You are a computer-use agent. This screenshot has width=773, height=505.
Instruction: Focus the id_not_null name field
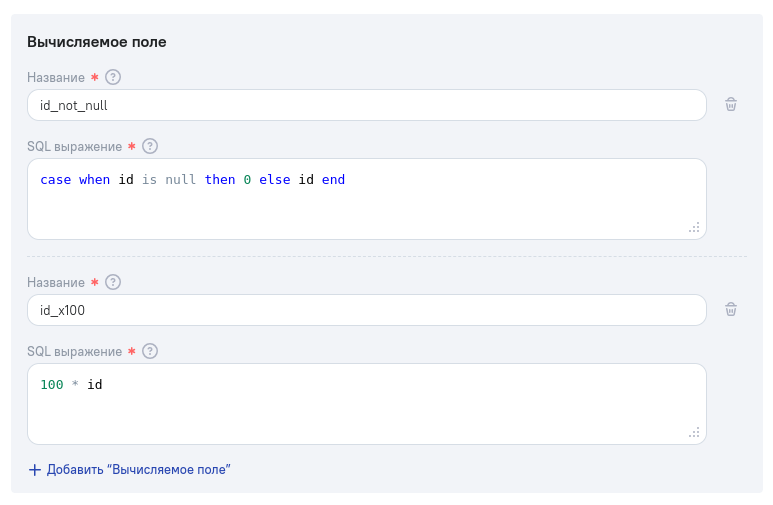pyautogui.click(x=367, y=105)
